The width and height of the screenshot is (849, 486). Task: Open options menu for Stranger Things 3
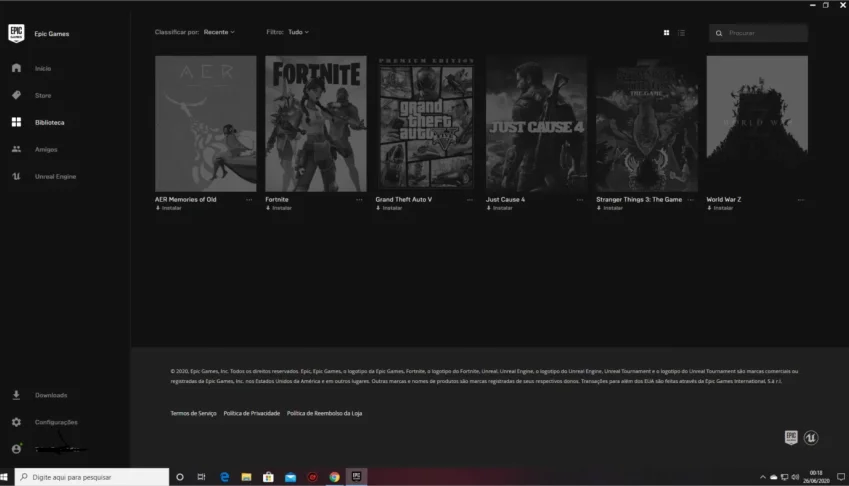(690, 200)
